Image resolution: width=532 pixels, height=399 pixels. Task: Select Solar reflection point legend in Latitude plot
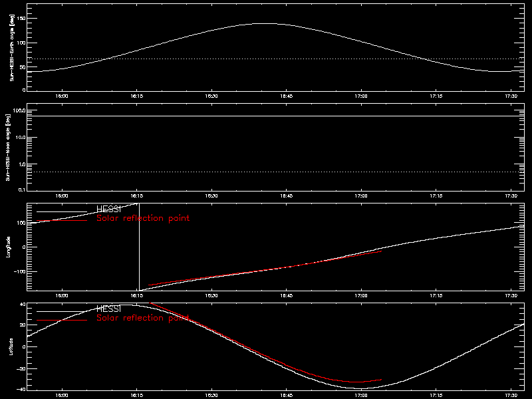tap(143, 318)
